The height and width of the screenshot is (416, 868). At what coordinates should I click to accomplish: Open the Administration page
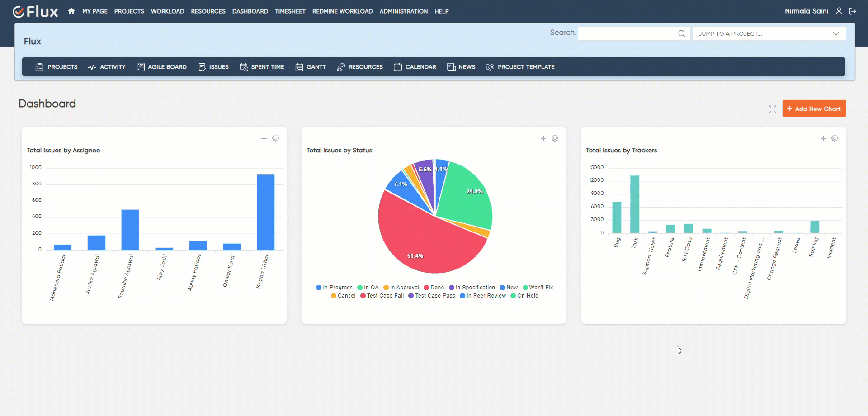pos(403,11)
